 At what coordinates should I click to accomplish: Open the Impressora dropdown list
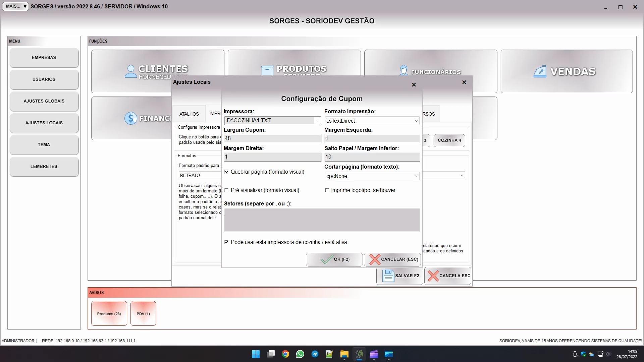(x=317, y=121)
